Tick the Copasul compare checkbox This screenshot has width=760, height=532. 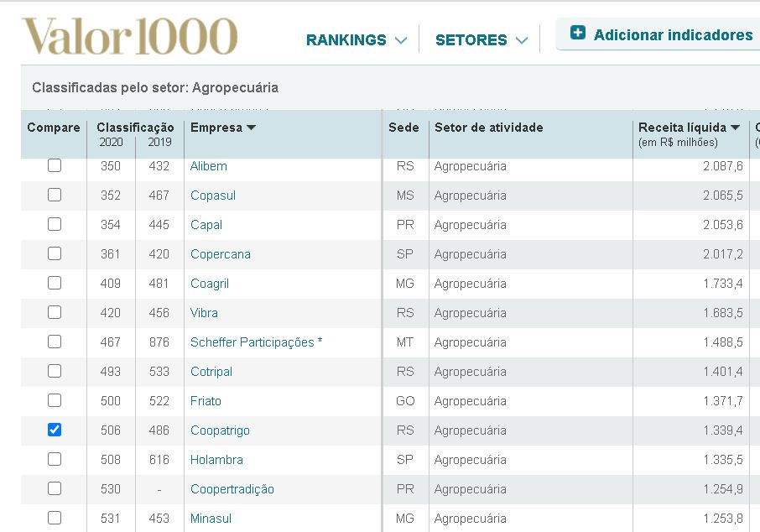(55, 195)
